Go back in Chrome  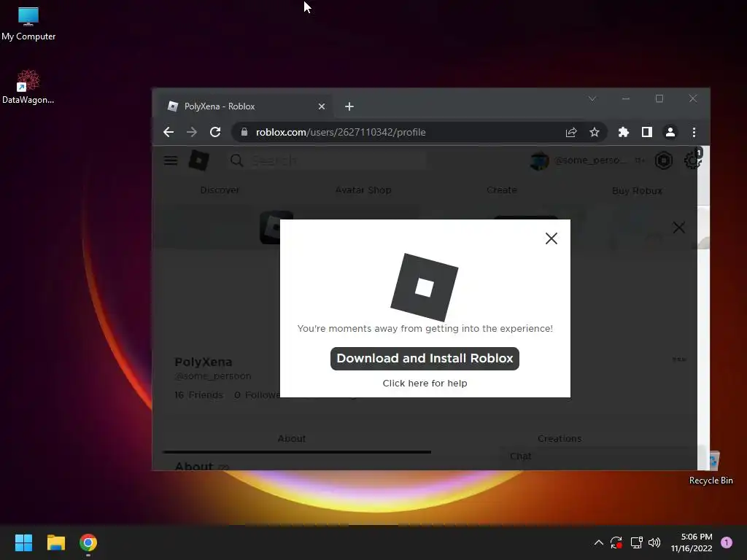click(x=169, y=132)
